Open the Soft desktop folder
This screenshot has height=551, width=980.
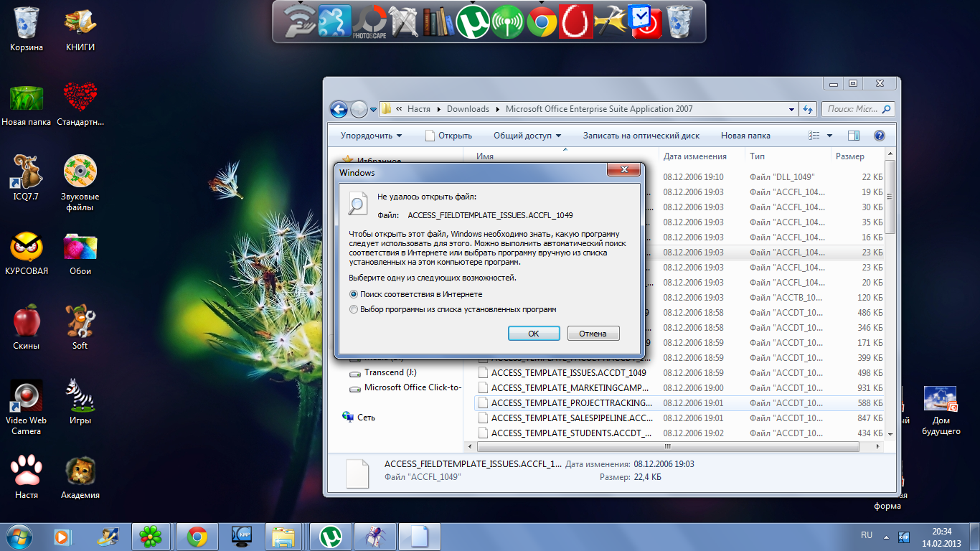coord(80,328)
